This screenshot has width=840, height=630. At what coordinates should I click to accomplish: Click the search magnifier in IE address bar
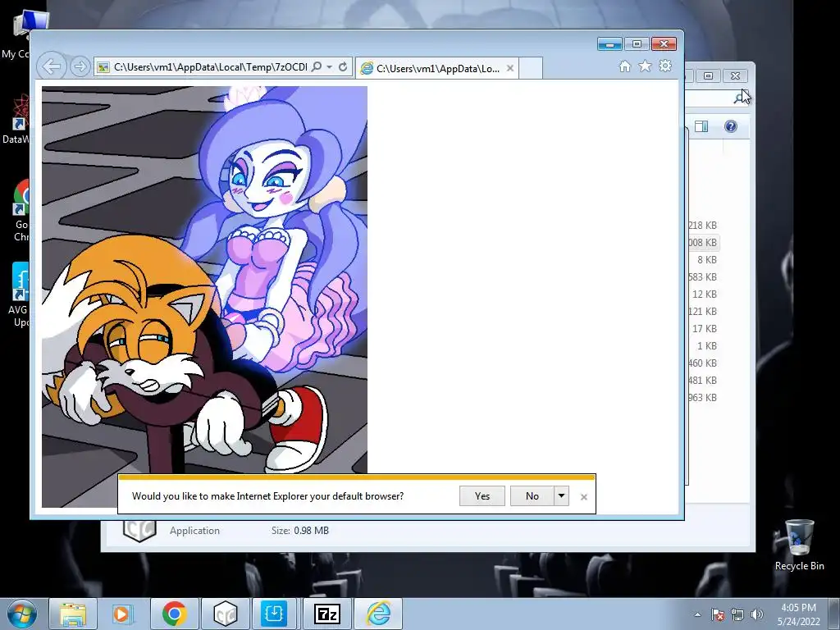point(316,67)
